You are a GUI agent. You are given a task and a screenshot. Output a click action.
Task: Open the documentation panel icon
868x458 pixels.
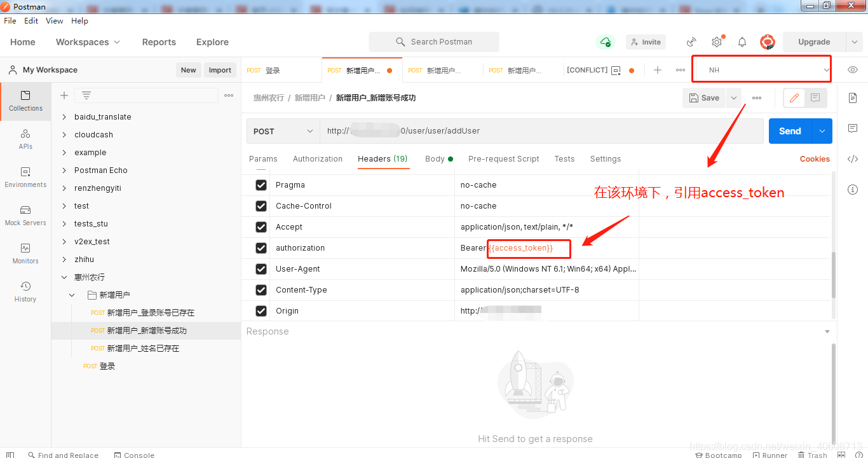[853, 98]
